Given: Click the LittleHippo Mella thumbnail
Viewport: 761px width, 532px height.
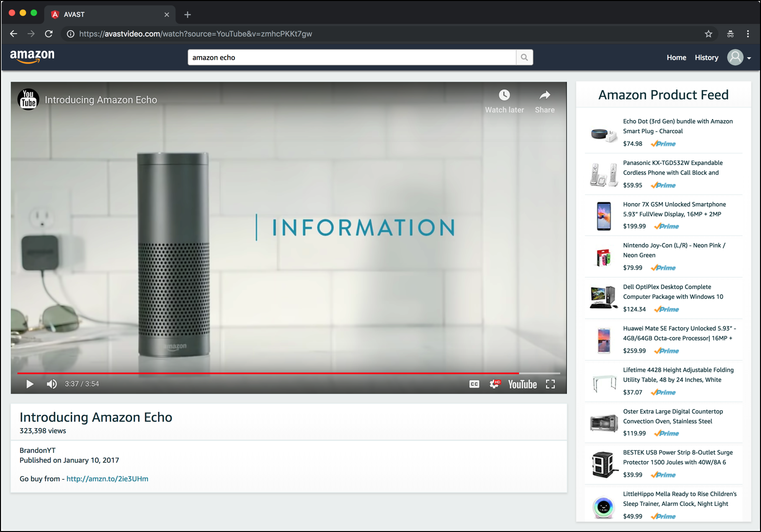Looking at the screenshot, I should 604,507.
